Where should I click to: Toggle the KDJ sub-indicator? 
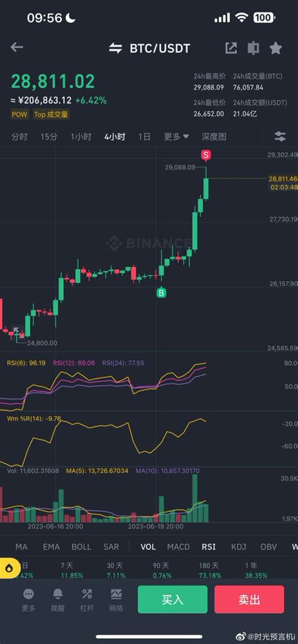pos(238,547)
